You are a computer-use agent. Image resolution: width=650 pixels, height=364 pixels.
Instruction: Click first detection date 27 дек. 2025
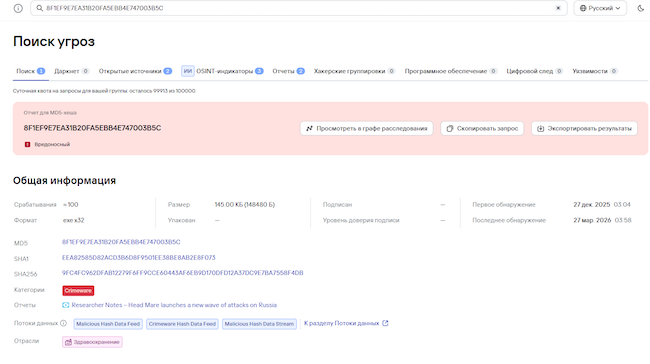[592, 204]
